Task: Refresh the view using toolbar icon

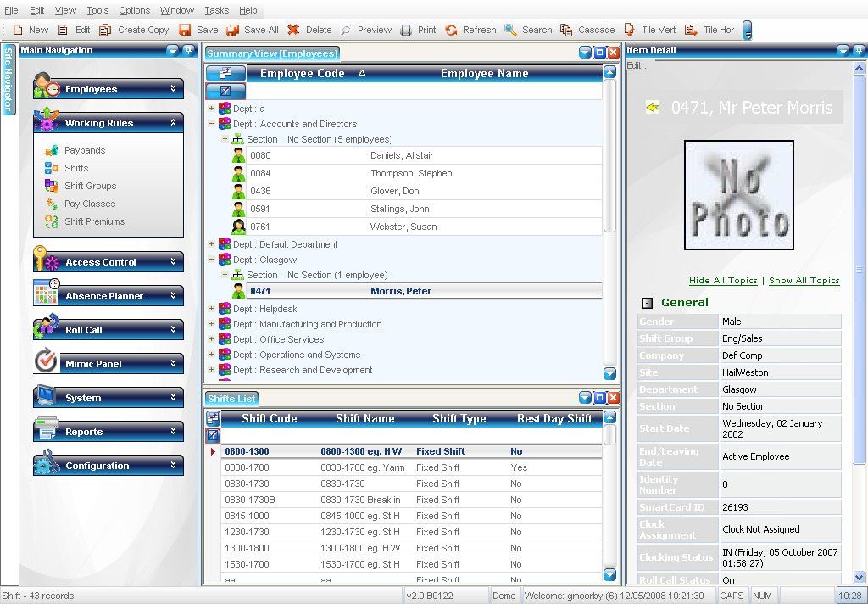Action: (452, 30)
